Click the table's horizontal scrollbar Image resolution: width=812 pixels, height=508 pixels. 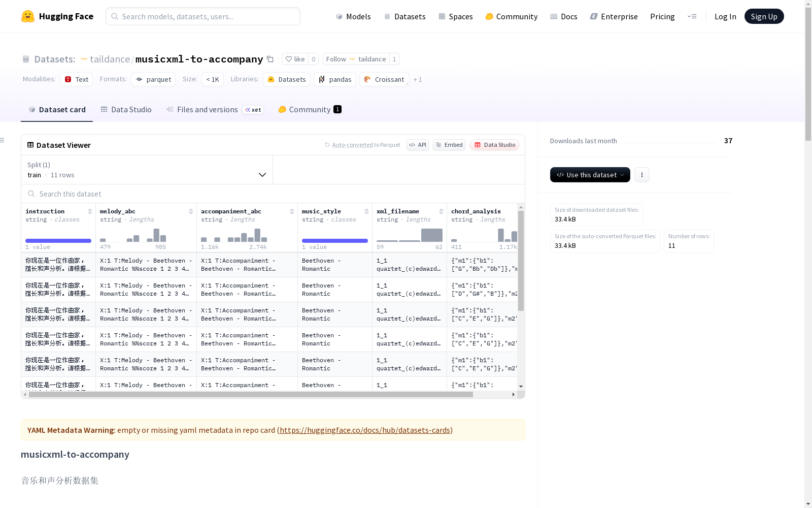click(251, 394)
